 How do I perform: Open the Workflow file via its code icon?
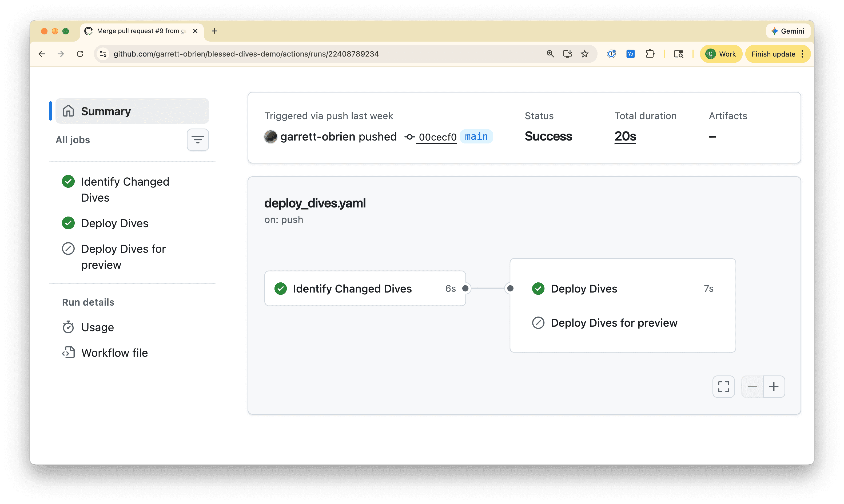[x=68, y=353]
